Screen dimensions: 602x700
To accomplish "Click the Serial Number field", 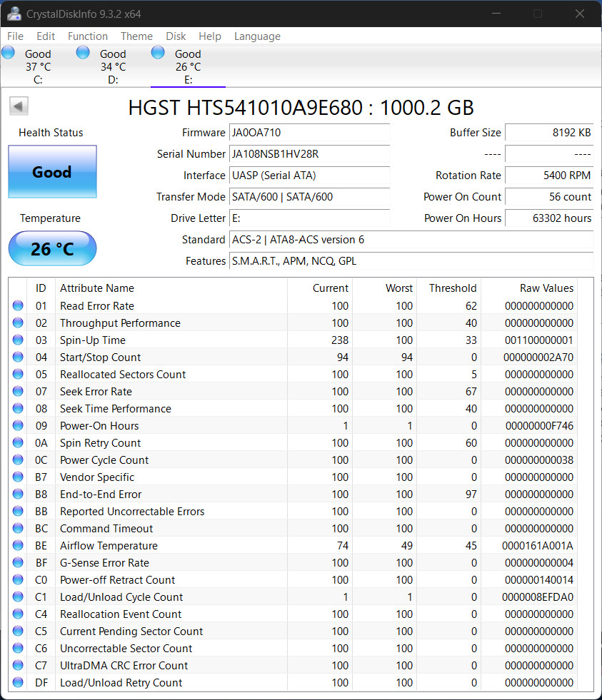I will click(309, 154).
